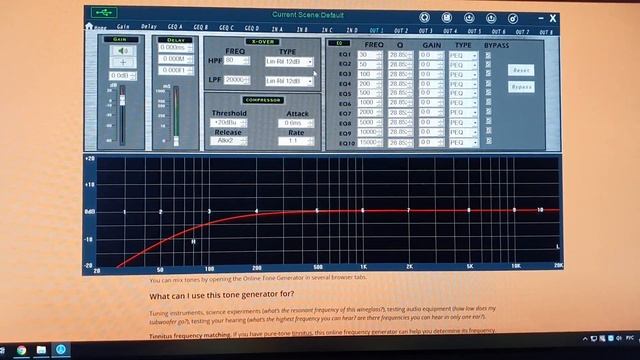Click the HPF frequency field showing 80
This screenshot has height=360, width=640.
(237, 60)
